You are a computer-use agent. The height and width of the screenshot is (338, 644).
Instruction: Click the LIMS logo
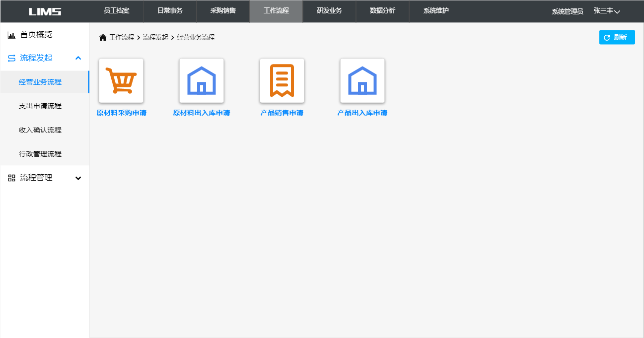coord(45,11)
